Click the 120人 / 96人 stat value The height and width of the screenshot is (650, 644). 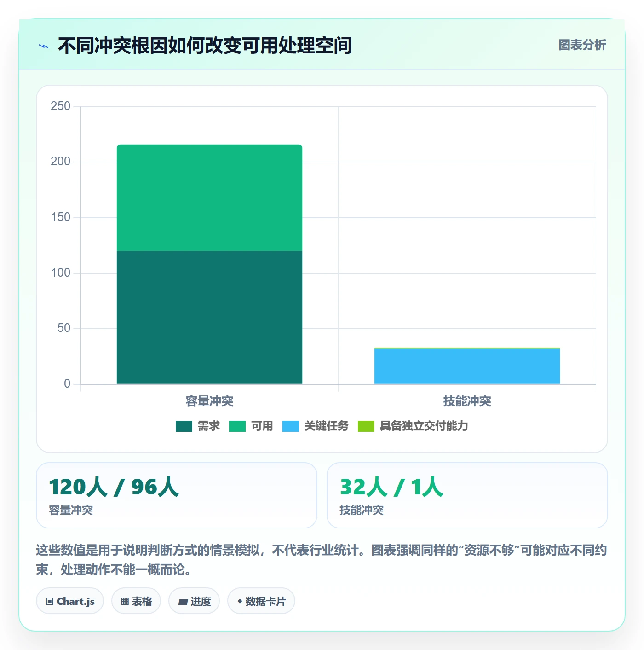coord(114,487)
